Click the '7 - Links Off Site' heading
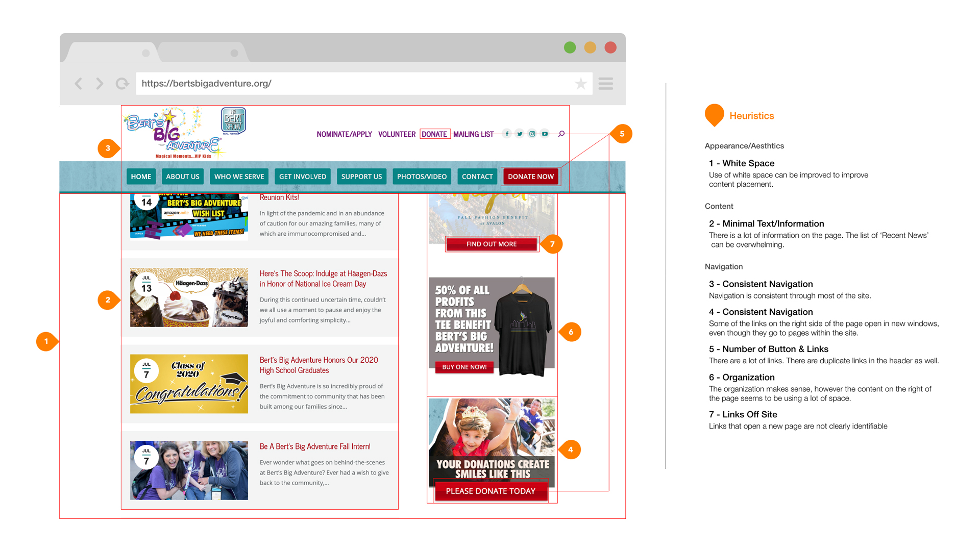Viewport: 980px width, 551px height. tap(743, 414)
